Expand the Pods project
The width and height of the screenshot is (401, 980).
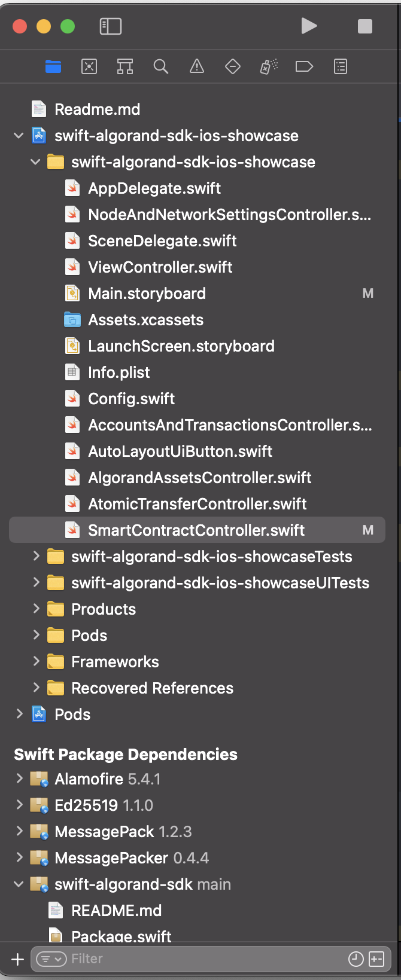coord(19,715)
